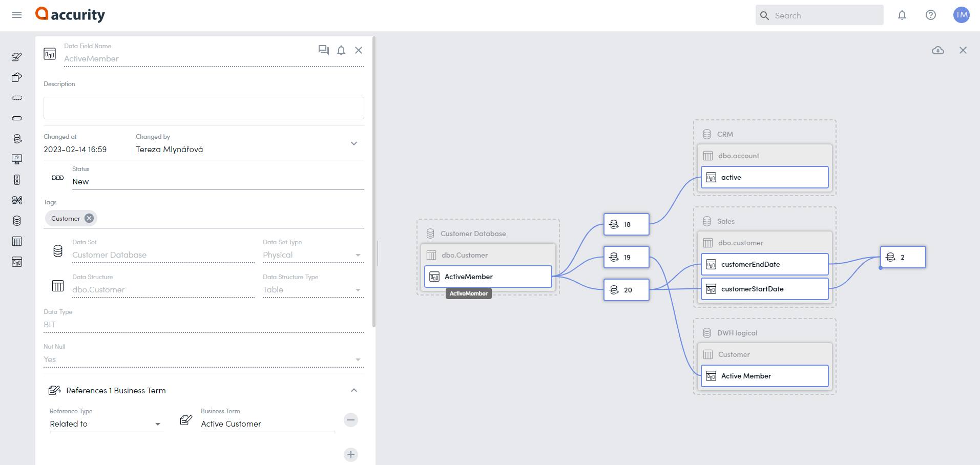Open the Not Null dropdown
This screenshot has width=980, height=465.
pyautogui.click(x=204, y=360)
